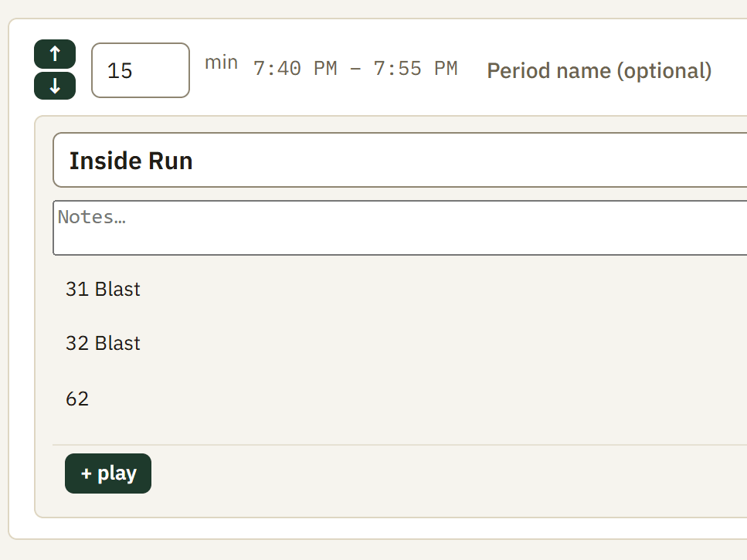Image resolution: width=747 pixels, height=560 pixels.
Task: Select the 31 Blast play
Action: coord(103,289)
